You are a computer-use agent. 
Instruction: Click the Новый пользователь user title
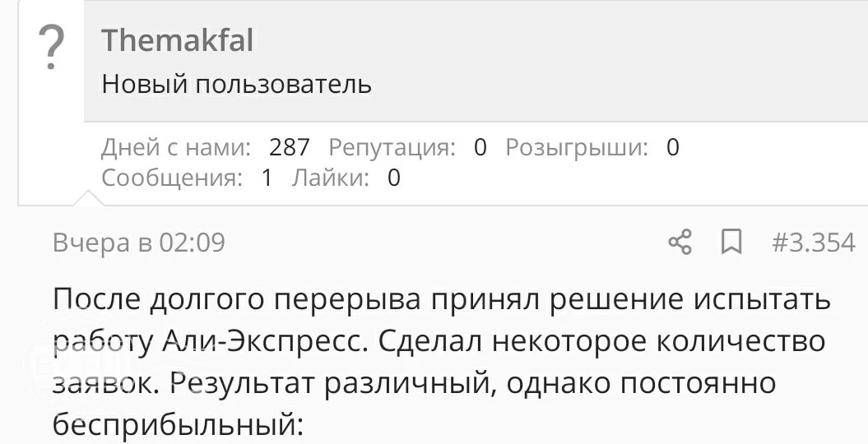236,85
